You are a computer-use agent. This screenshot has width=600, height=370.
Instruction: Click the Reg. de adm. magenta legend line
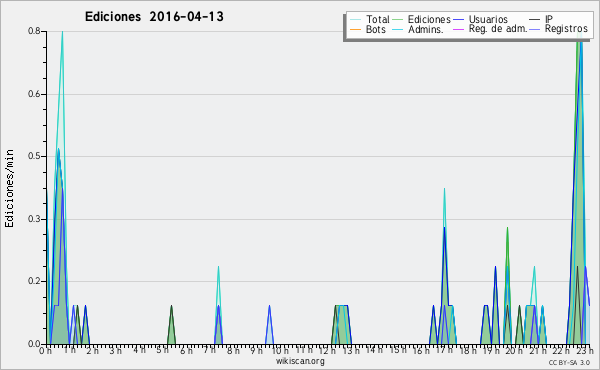458,29
